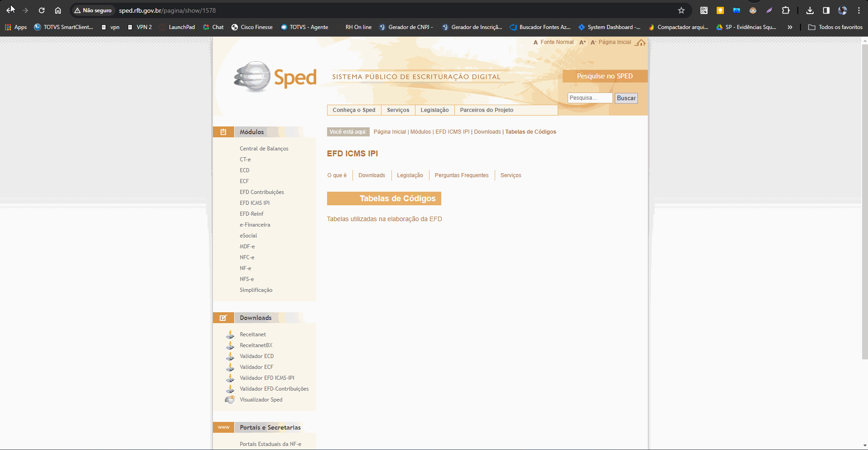This screenshot has width=868, height=450.
Task: Click the Visualizador Sped icon
Action: pyautogui.click(x=230, y=400)
